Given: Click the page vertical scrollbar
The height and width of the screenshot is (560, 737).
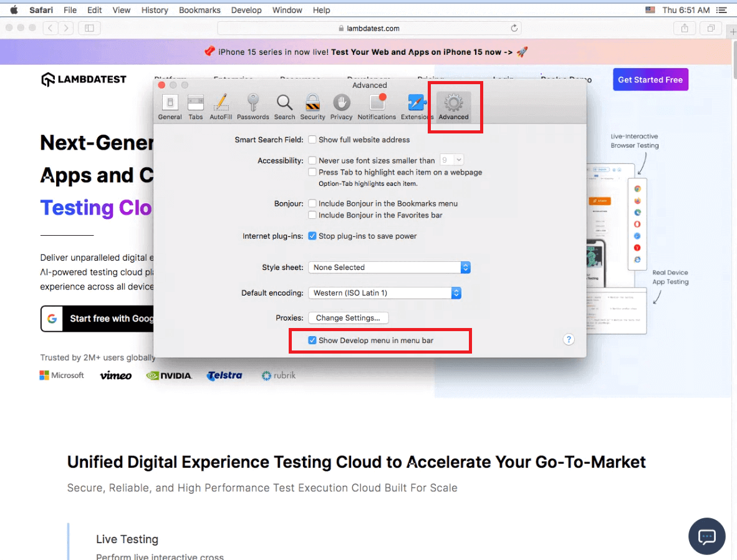Looking at the screenshot, I should coord(734,60).
